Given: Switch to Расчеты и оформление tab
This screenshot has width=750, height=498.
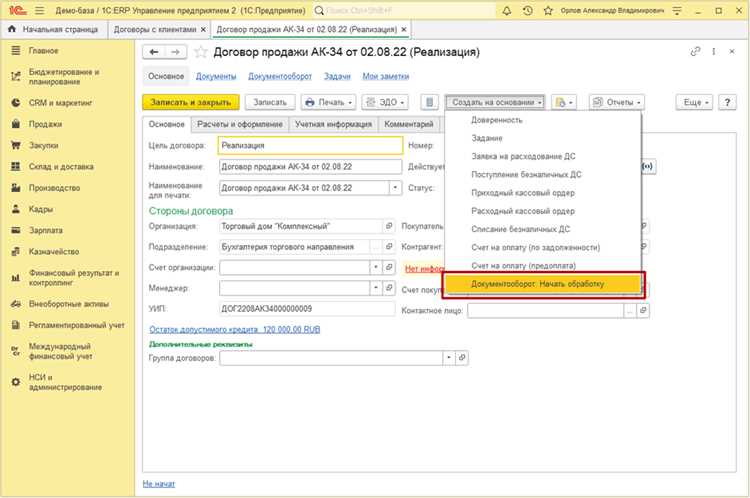Looking at the screenshot, I should (x=240, y=124).
